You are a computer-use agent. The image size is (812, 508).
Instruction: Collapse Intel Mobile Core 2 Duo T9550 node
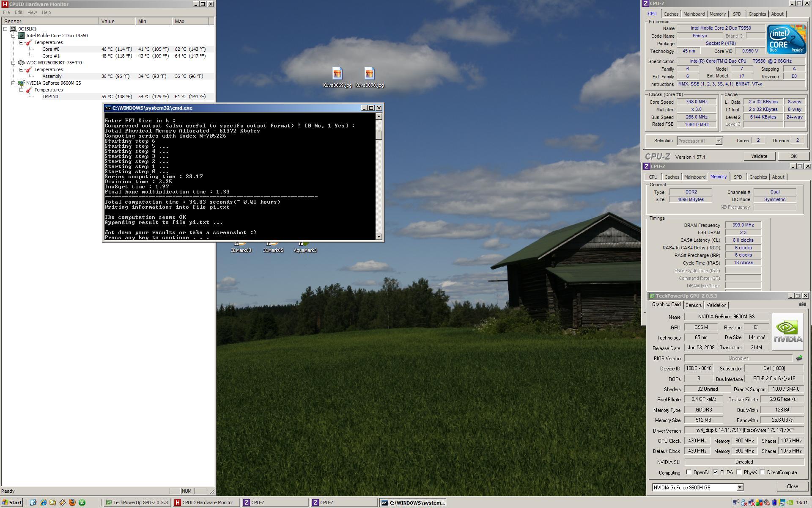tap(13, 36)
